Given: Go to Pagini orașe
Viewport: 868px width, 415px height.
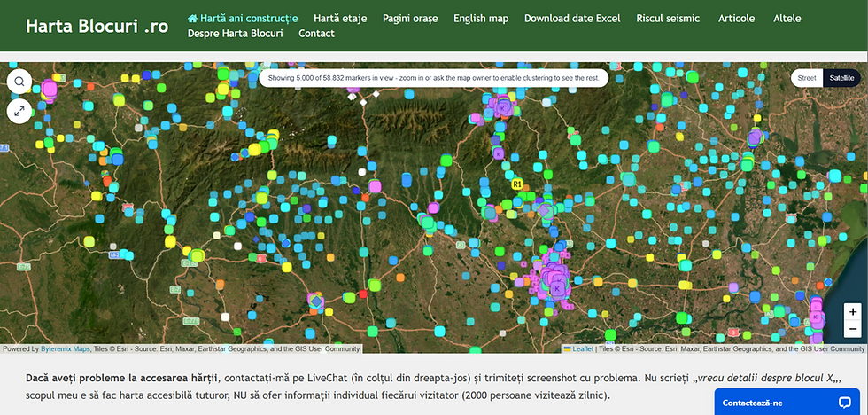Looking at the screenshot, I should pyautogui.click(x=410, y=19).
